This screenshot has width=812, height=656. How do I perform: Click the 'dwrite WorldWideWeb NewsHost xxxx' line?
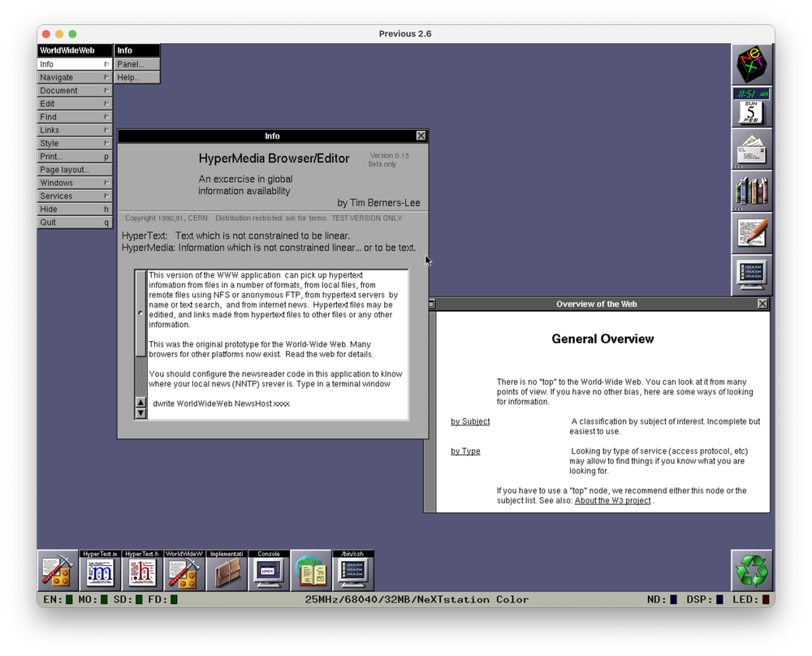pos(221,404)
